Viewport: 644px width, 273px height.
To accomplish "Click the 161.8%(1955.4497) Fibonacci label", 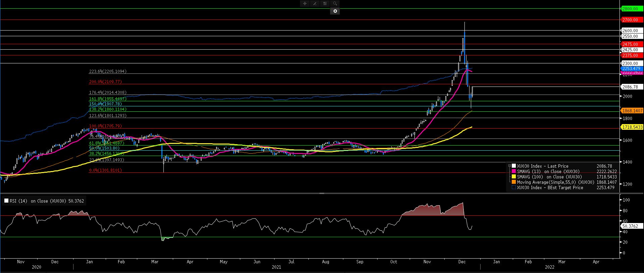I will pyautogui.click(x=107, y=99).
